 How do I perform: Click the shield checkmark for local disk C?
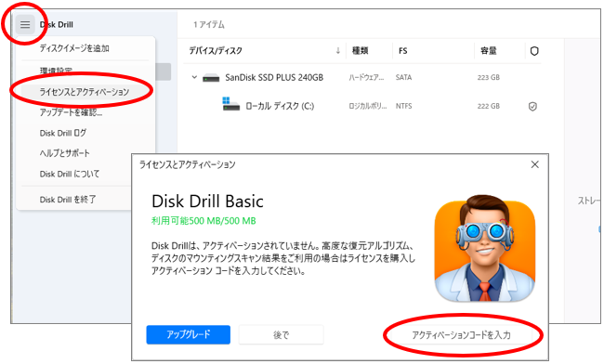coord(532,106)
